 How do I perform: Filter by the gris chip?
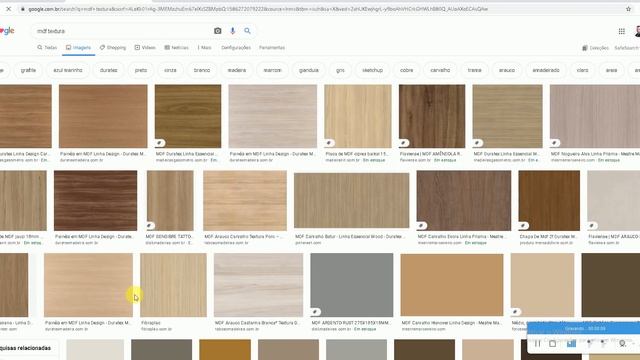(340, 70)
